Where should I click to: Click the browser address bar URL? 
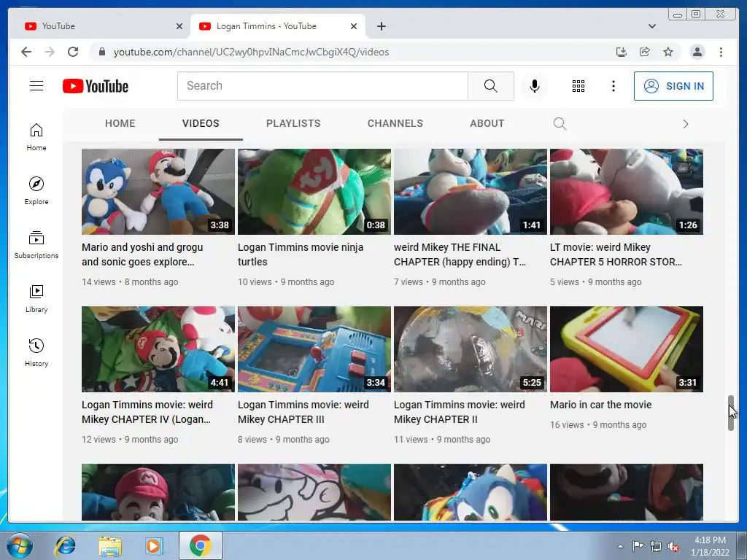(251, 52)
